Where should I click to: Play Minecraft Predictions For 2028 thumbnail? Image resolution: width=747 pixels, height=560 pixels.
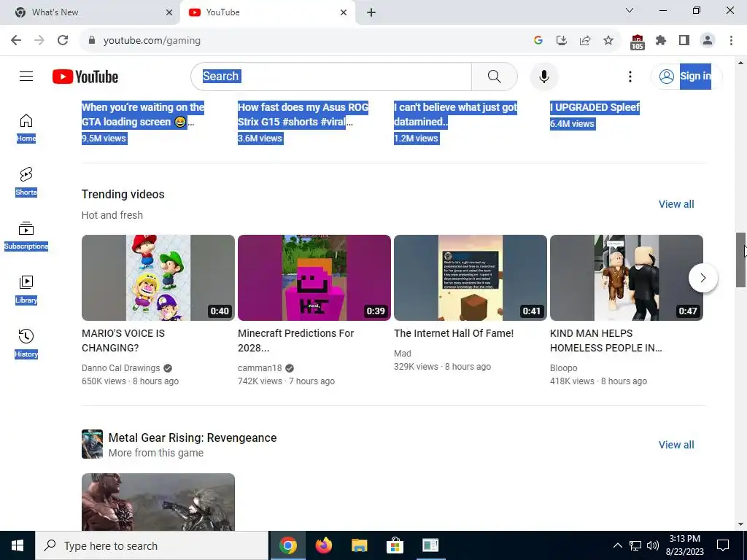314,278
